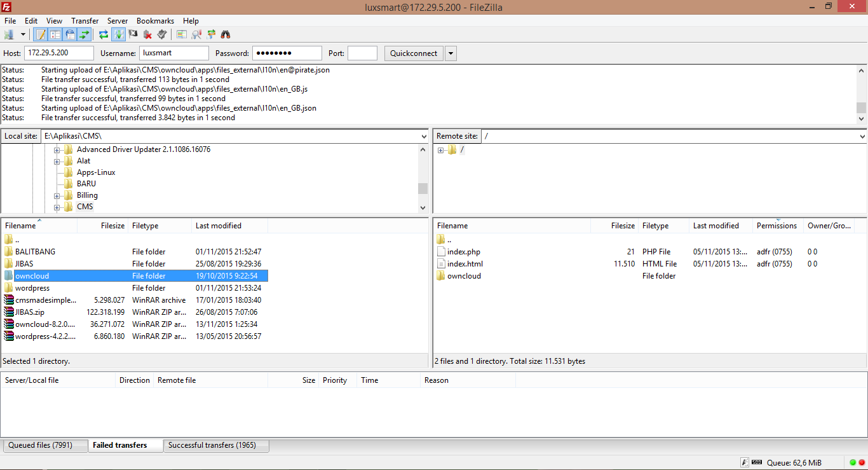Screen dimensions: 868x470
Task: Click the Username input field
Action: pos(174,53)
